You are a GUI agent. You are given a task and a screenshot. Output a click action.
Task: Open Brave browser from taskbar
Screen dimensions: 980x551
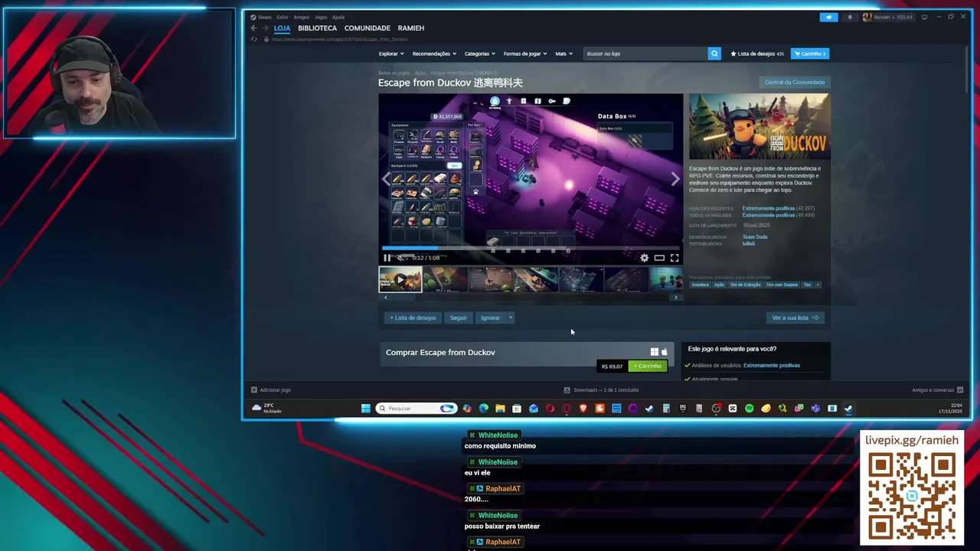tap(583, 409)
